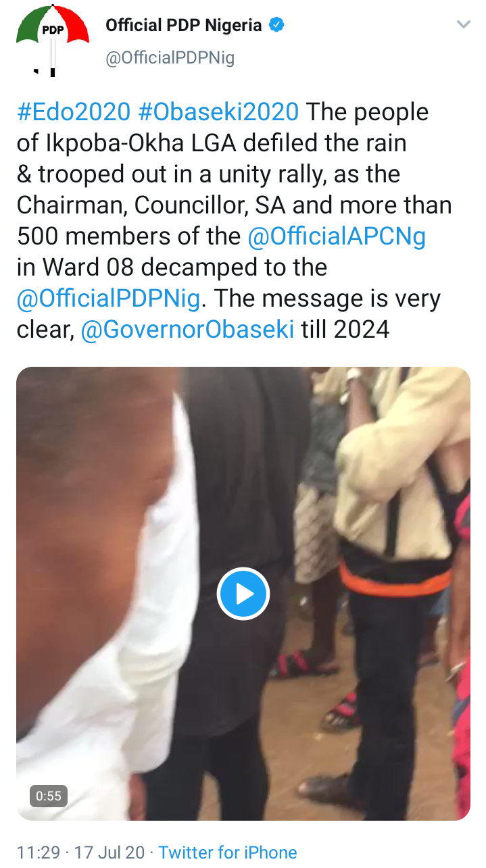The image size is (486, 868).
Task: Select the Official PDP Nigeria display name
Action: click(184, 26)
